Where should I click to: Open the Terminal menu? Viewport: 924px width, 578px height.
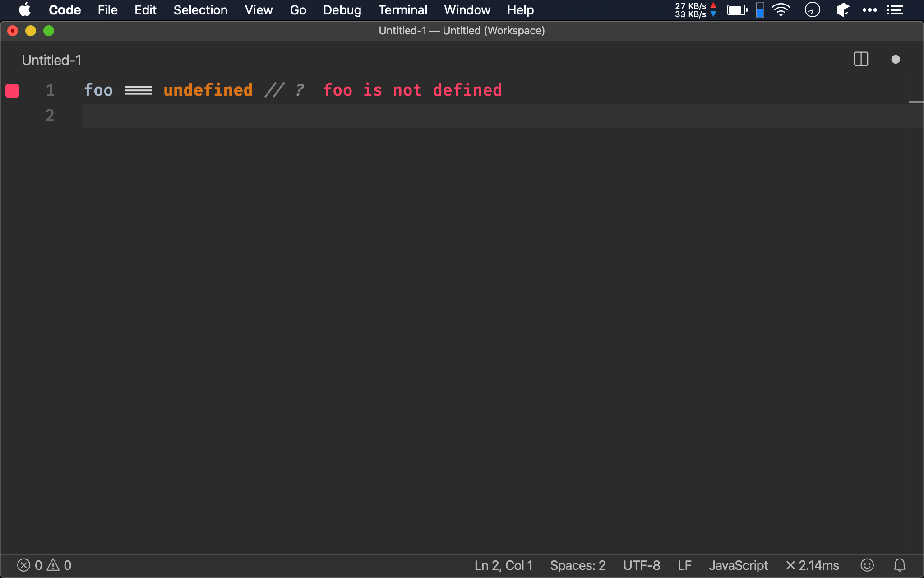click(402, 10)
